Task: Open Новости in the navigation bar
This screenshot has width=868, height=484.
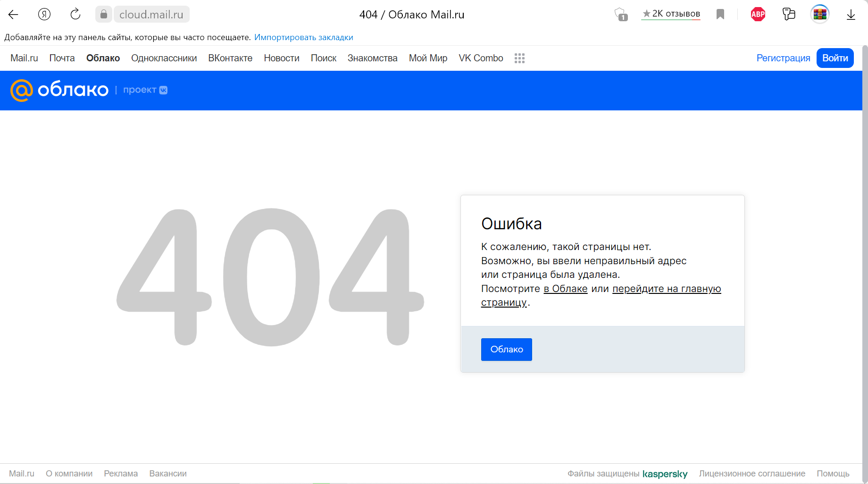Action: coord(282,58)
